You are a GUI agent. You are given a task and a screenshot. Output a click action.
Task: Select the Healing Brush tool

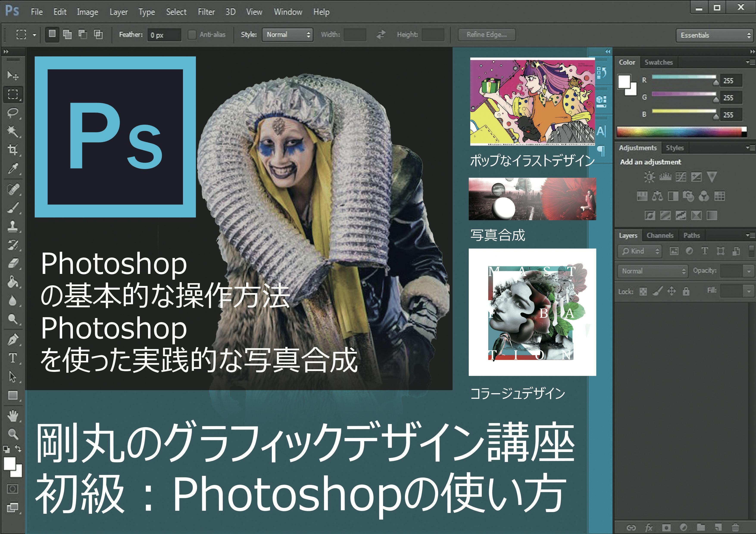point(13,189)
